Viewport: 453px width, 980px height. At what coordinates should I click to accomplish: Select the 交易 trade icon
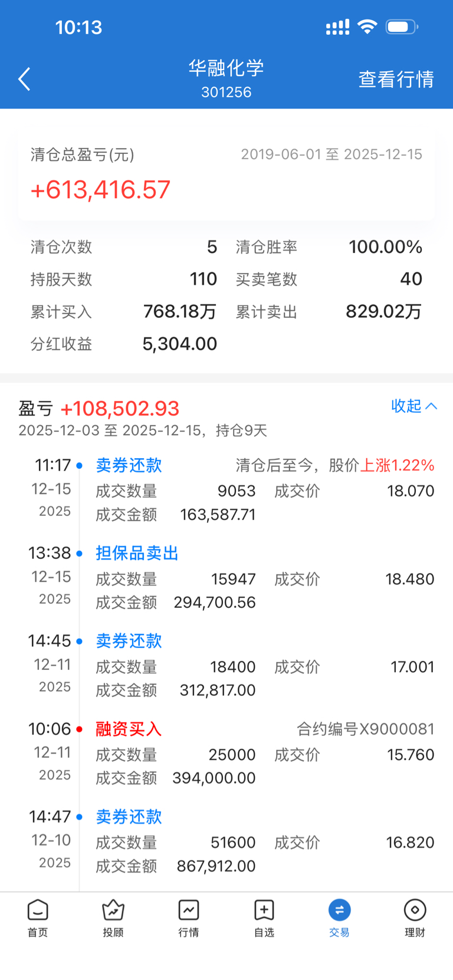click(339, 910)
